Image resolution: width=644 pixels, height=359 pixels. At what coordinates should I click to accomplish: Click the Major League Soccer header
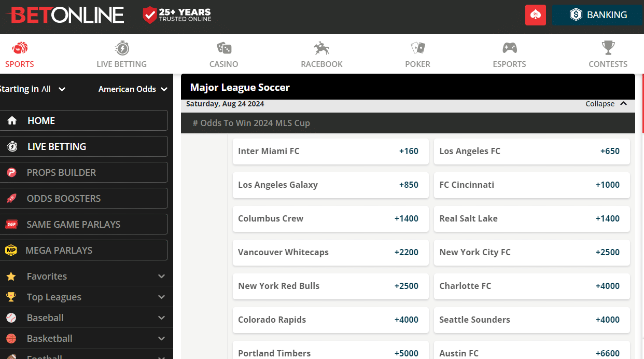point(408,87)
